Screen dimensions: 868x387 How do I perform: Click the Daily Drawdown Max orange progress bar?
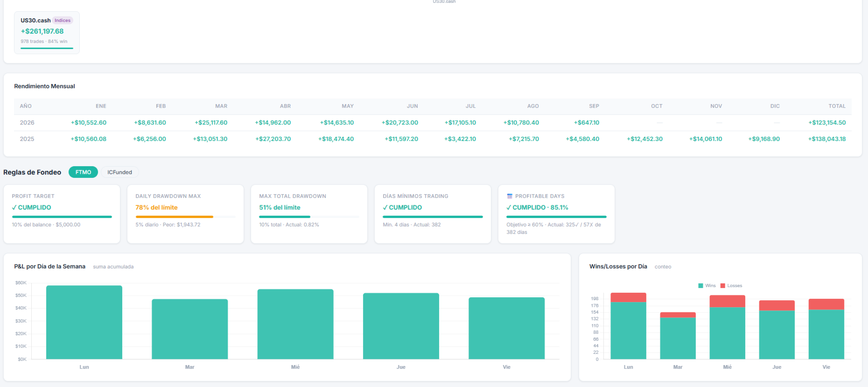(175, 217)
